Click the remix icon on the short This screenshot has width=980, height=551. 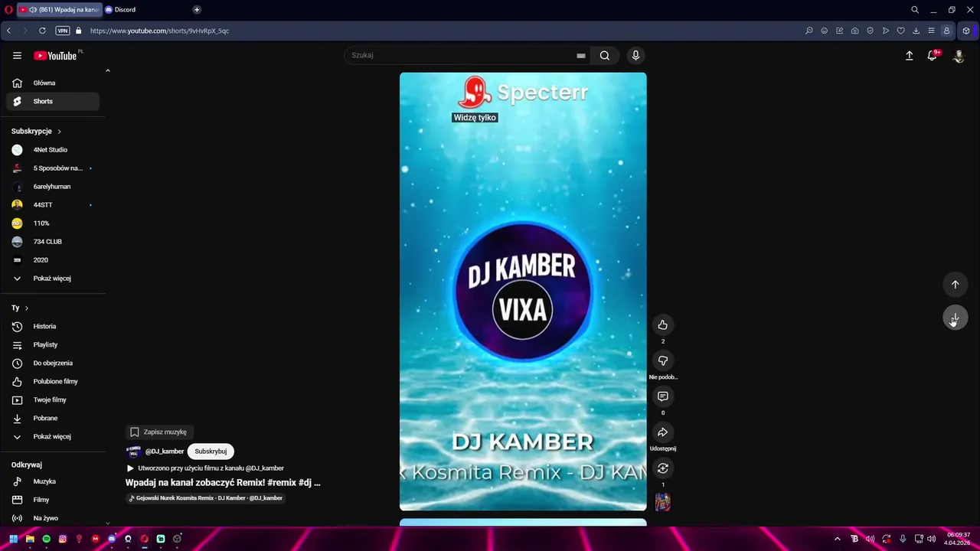[x=663, y=468]
